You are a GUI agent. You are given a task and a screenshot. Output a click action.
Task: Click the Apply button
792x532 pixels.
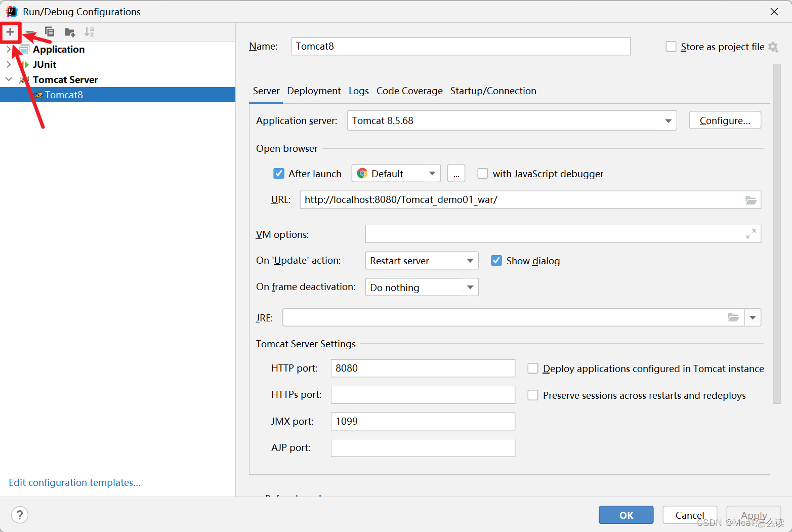tap(754, 515)
